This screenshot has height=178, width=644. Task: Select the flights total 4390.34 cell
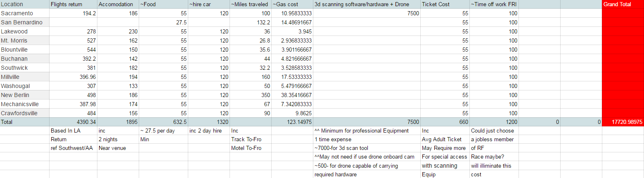(73, 122)
